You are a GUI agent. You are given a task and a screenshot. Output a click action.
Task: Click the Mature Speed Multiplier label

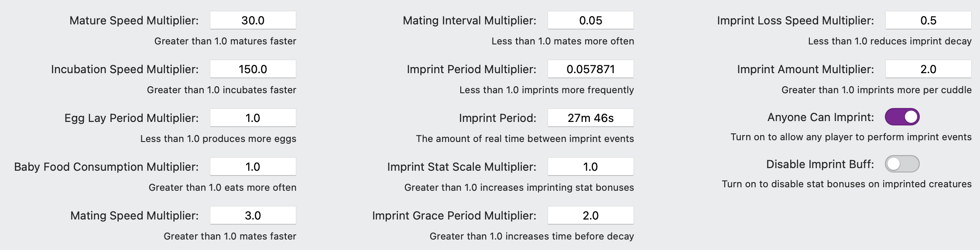pos(134,20)
